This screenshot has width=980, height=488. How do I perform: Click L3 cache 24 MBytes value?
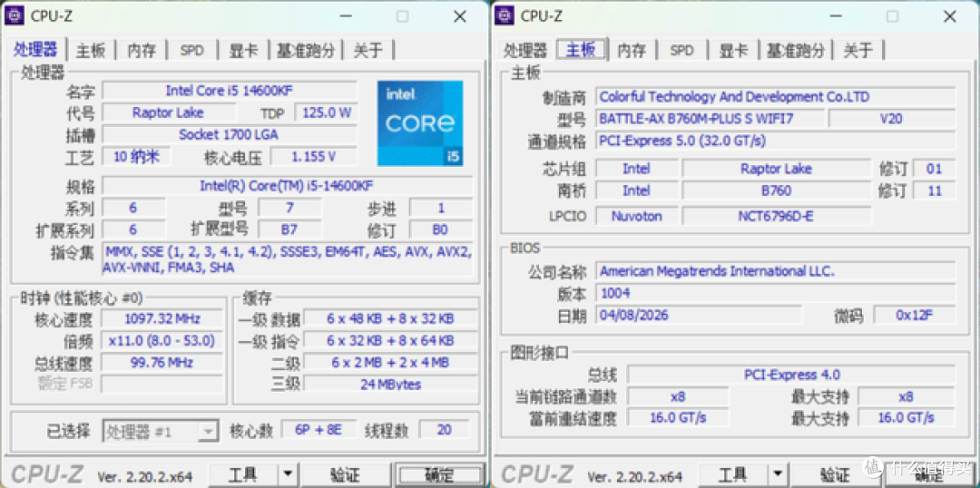coord(390,384)
